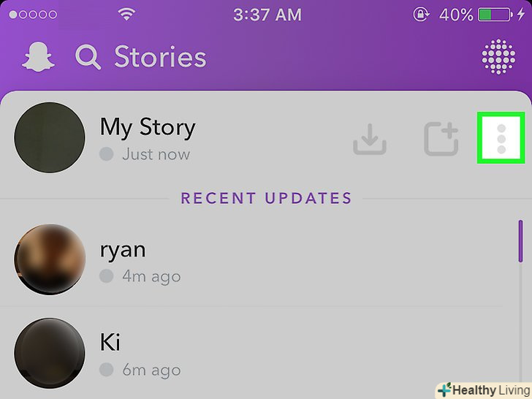
Task: Tap the My Story label
Action: pos(148,128)
